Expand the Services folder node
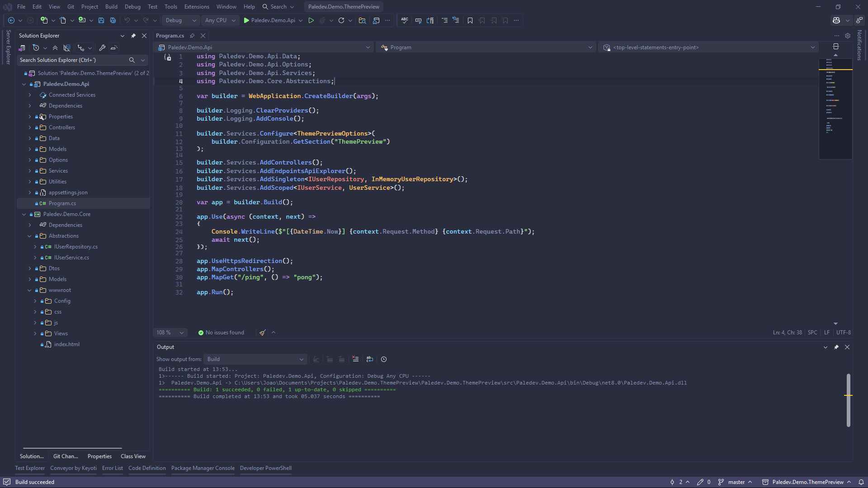This screenshot has height=488, width=868. click(30, 171)
